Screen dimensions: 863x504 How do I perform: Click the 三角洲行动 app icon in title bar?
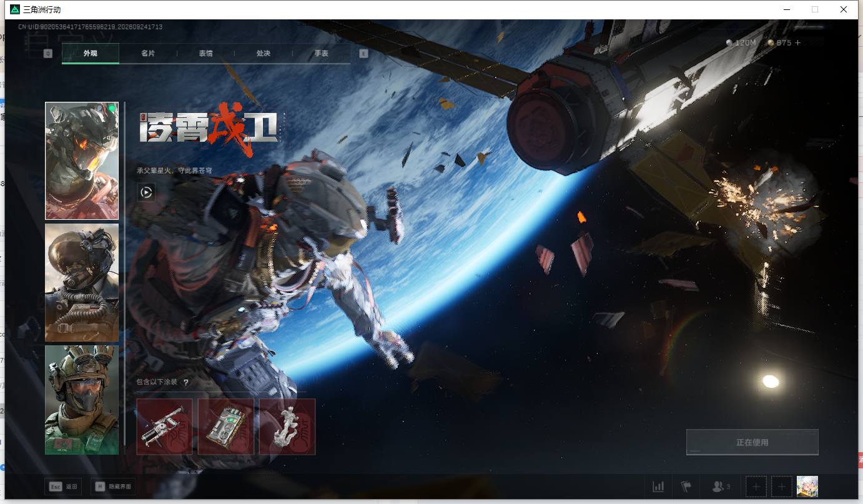[x=15, y=9]
